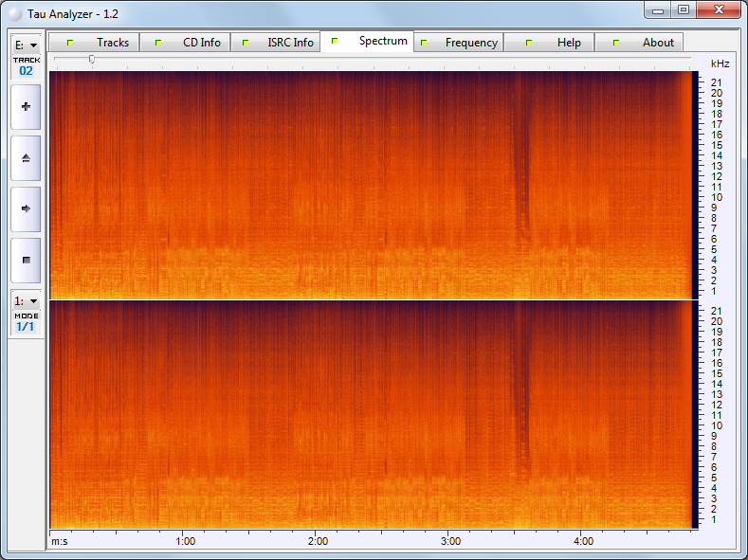The image size is (748, 560).
Task: Click the 2:00 mark on time axis
Action: 319,541
